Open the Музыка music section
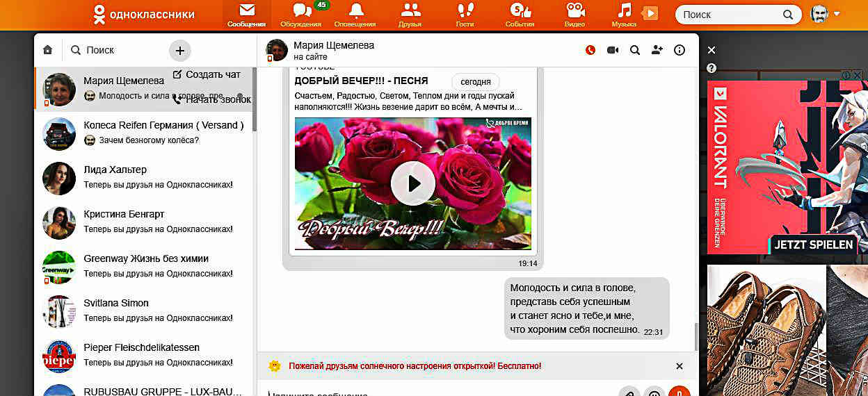This screenshot has height=396, width=868. (x=624, y=15)
